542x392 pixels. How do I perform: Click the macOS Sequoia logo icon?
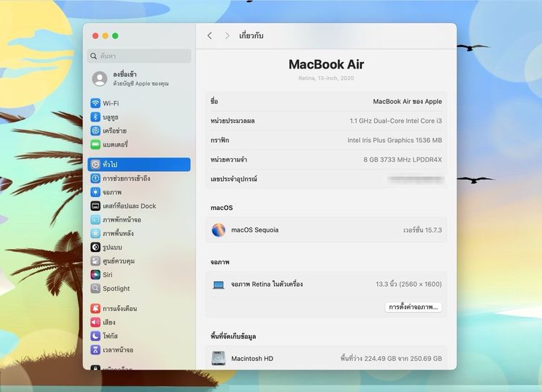pos(218,230)
